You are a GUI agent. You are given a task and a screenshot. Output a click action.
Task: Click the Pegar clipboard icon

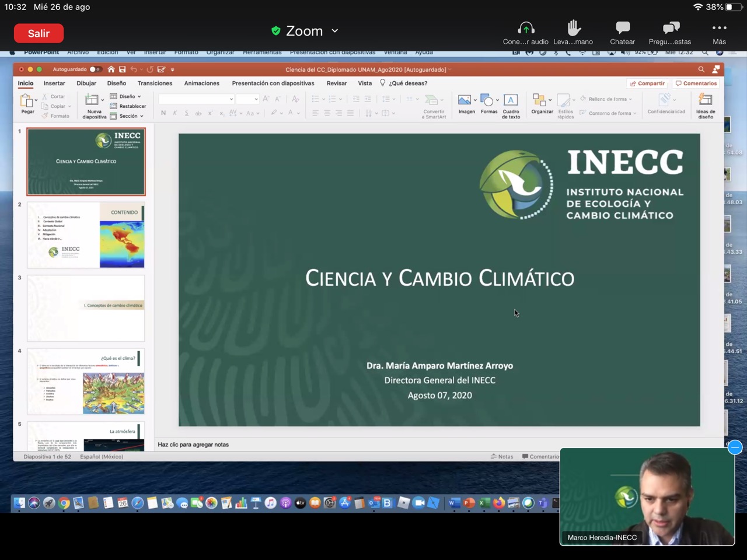click(x=27, y=101)
